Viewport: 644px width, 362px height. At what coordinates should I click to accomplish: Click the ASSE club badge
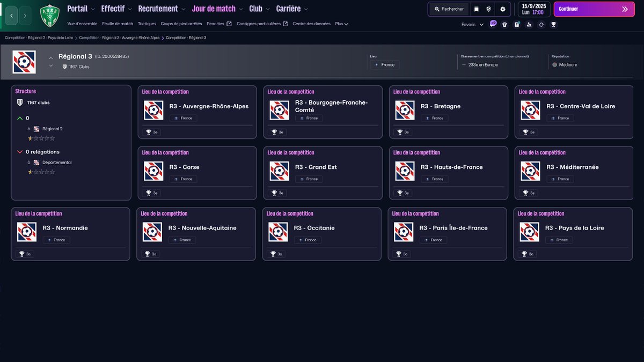(x=50, y=16)
